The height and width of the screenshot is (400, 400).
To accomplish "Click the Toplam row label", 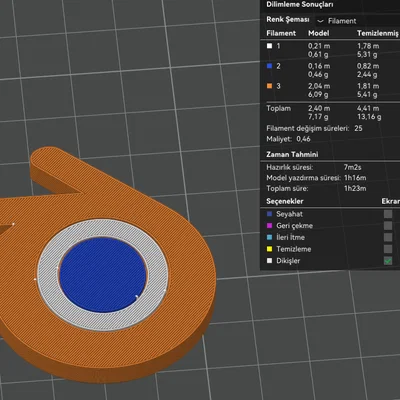I will (278, 108).
